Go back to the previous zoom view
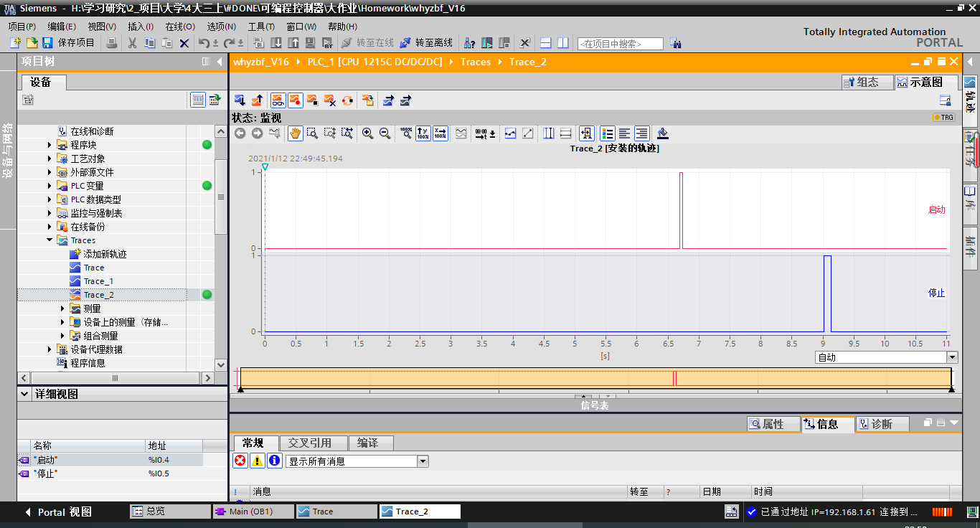 (240, 133)
